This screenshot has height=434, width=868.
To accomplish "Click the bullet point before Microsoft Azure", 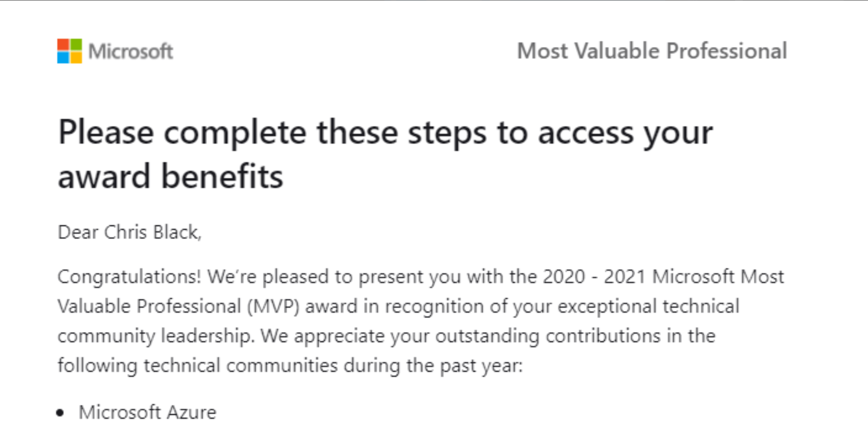I will [x=60, y=413].
